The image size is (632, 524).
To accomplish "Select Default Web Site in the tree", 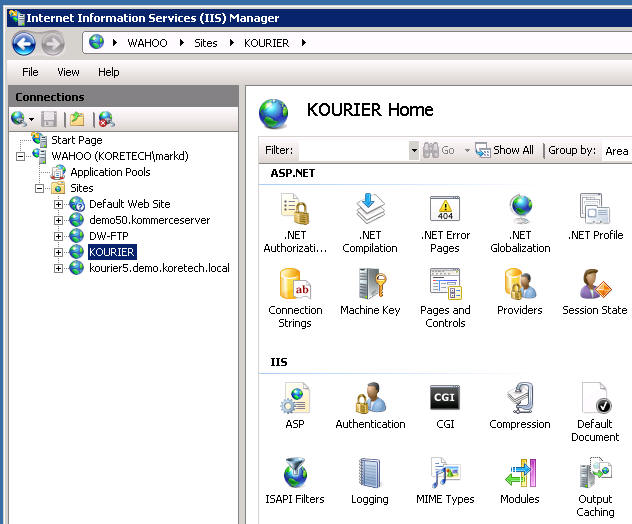I will click(x=129, y=204).
